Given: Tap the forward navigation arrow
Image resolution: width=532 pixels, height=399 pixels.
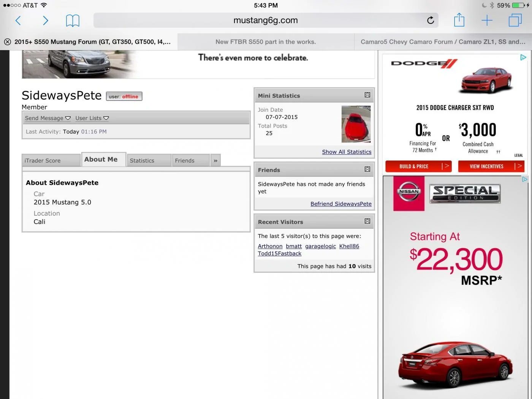Looking at the screenshot, I should [46, 21].
